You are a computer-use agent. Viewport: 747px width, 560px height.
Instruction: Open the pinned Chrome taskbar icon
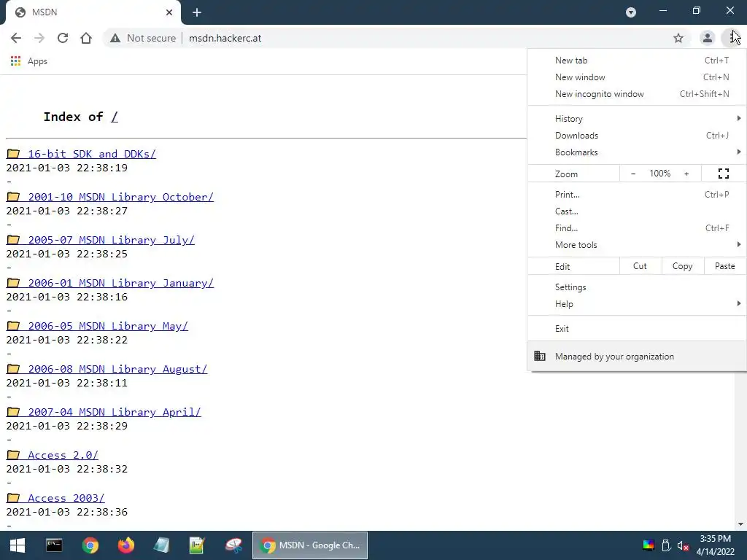click(90, 545)
